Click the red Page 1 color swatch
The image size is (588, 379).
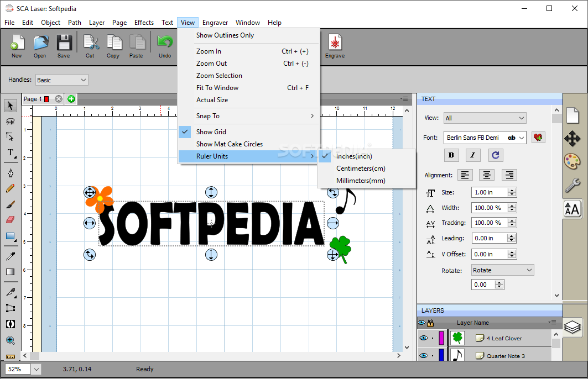click(46, 99)
